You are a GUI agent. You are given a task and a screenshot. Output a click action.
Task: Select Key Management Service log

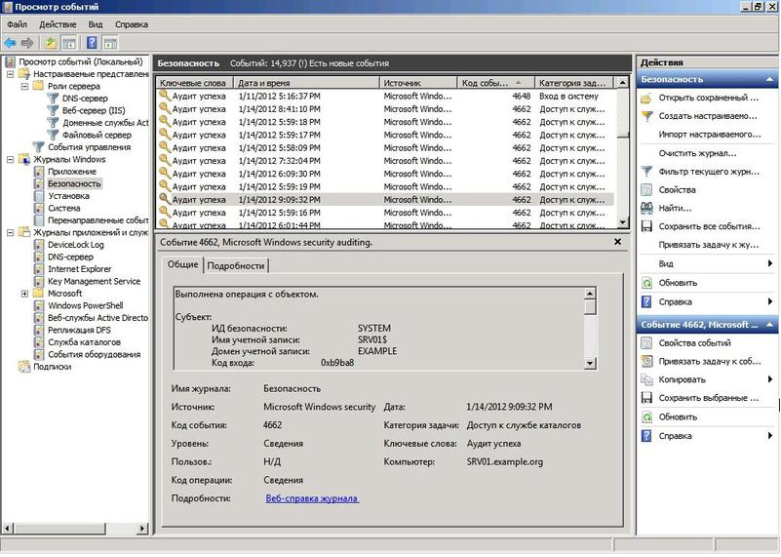click(94, 281)
